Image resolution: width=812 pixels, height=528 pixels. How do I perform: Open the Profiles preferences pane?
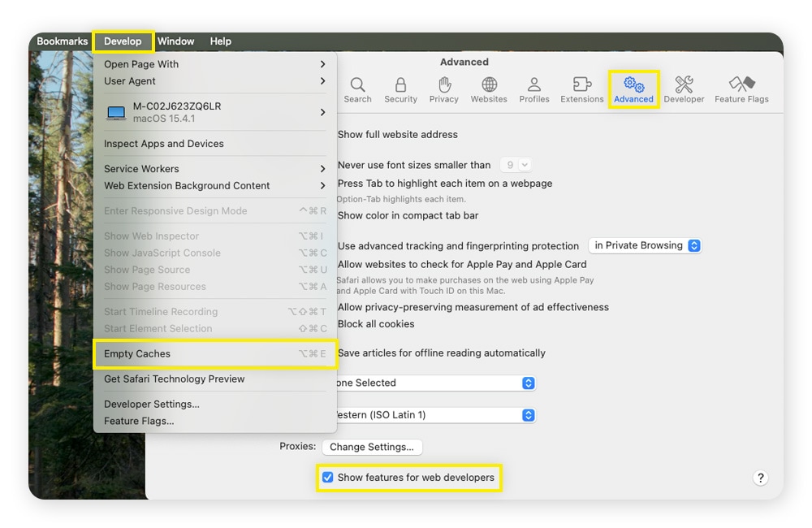(534, 90)
